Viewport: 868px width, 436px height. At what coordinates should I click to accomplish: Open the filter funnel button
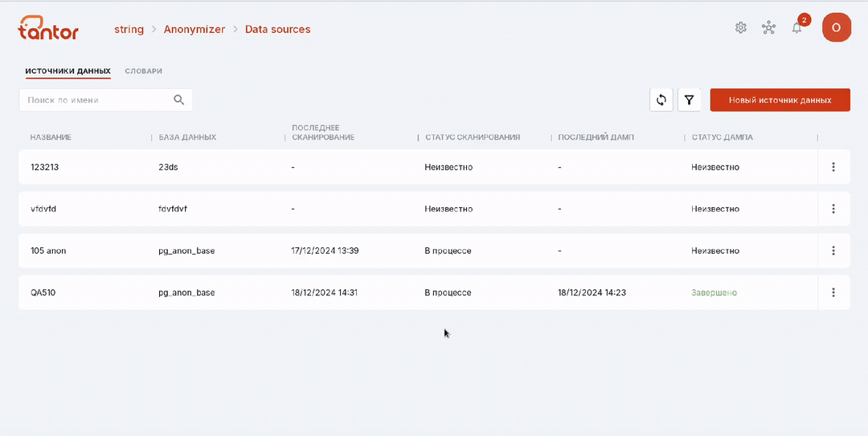point(690,100)
